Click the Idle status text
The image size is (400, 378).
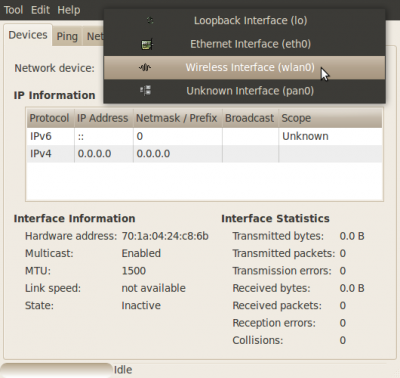123,370
